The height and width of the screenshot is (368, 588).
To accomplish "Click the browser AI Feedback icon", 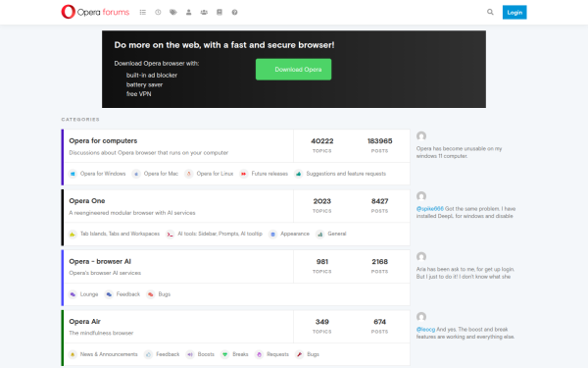I will pyautogui.click(x=109, y=294).
